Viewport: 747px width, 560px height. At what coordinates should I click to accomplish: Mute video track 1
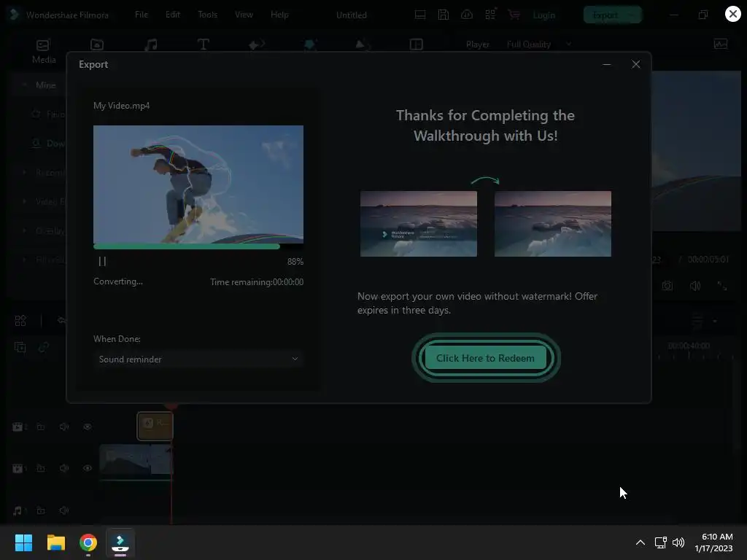[64, 468]
